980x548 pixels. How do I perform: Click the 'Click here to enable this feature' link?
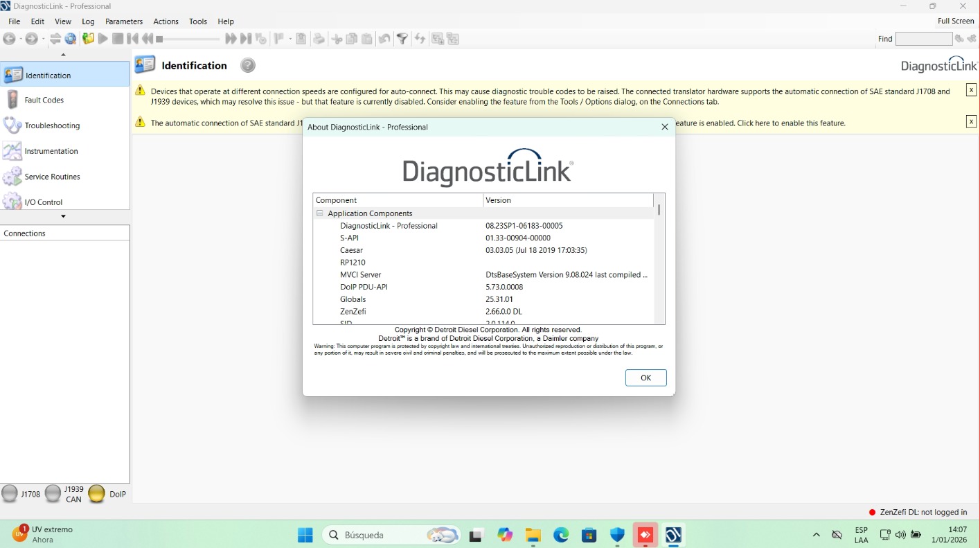tap(791, 123)
